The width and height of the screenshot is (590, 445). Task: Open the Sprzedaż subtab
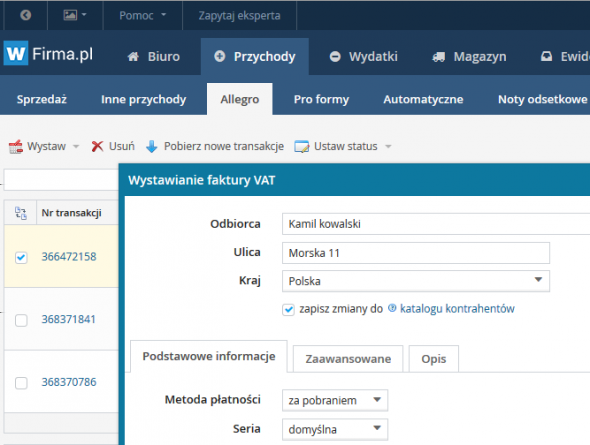[x=42, y=99]
